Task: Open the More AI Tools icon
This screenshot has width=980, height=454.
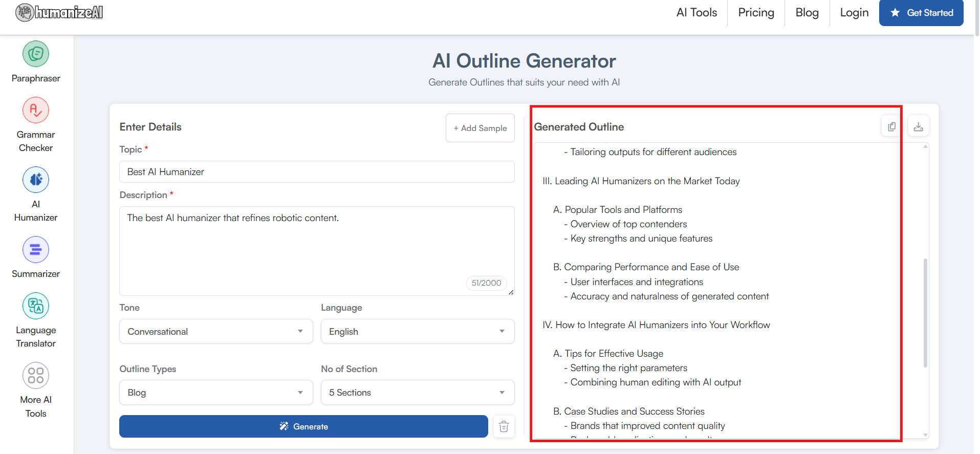Action: coord(36,376)
